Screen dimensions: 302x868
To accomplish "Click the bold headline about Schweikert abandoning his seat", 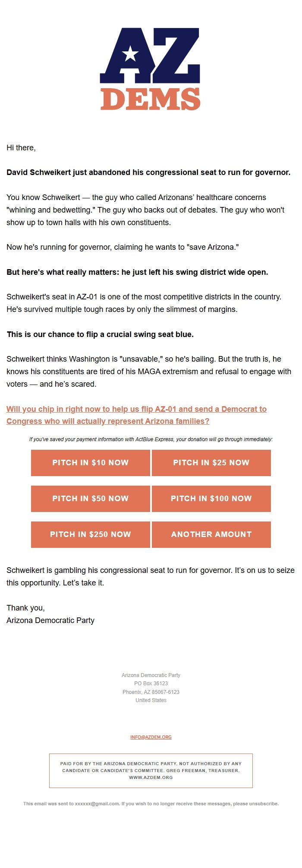I will click(148, 172).
